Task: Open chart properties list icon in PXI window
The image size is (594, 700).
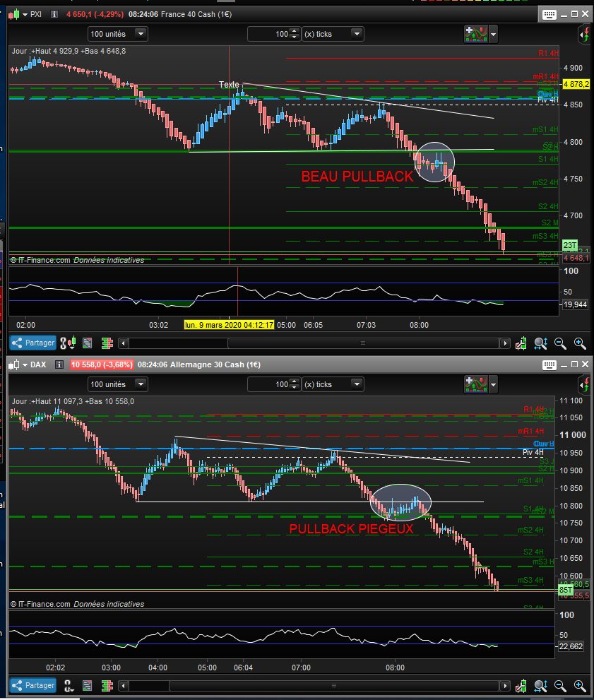Action: [88, 343]
